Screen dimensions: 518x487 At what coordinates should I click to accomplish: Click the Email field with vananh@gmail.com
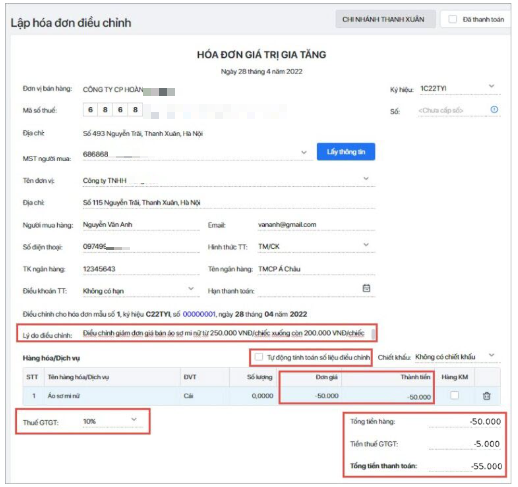[316, 225]
